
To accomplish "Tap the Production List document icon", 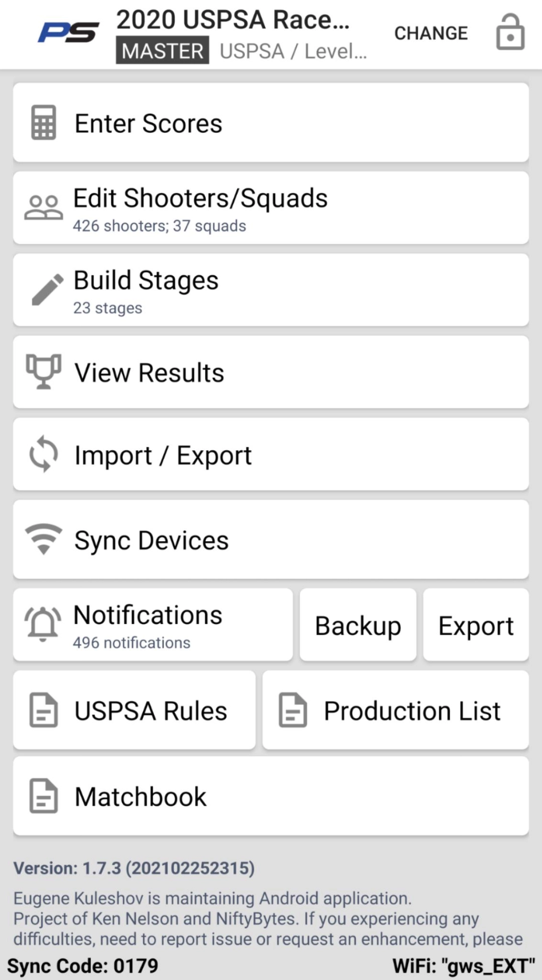I will point(293,710).
